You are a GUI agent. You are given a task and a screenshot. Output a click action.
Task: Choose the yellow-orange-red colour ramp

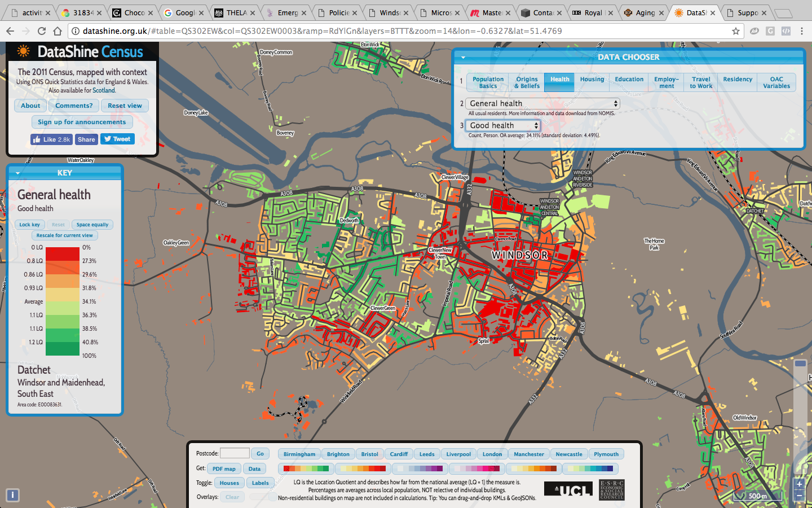(x=363, y=468)
